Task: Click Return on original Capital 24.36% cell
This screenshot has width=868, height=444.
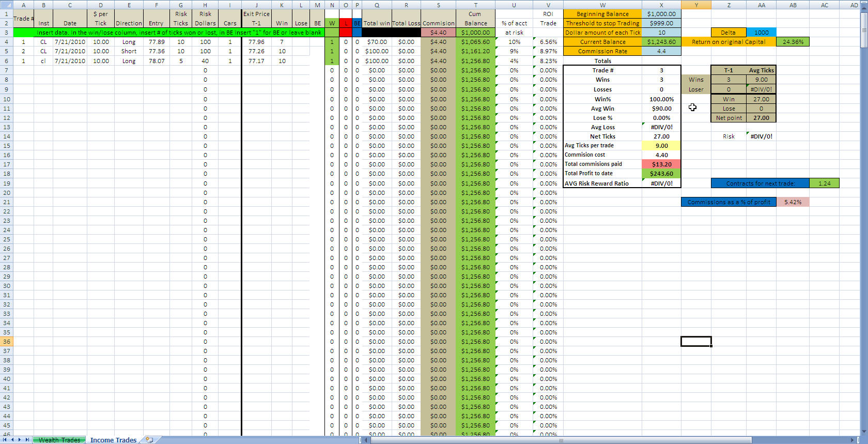Action: tap(793, 42)
